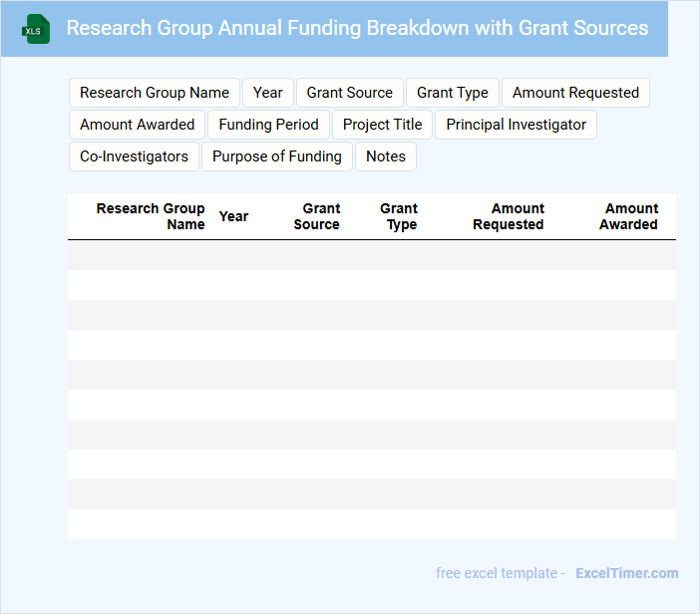Image resolution: width=700 pixels, height=614 pixels.
Task: Click the Year column header in table
Action: coord(233,216)
